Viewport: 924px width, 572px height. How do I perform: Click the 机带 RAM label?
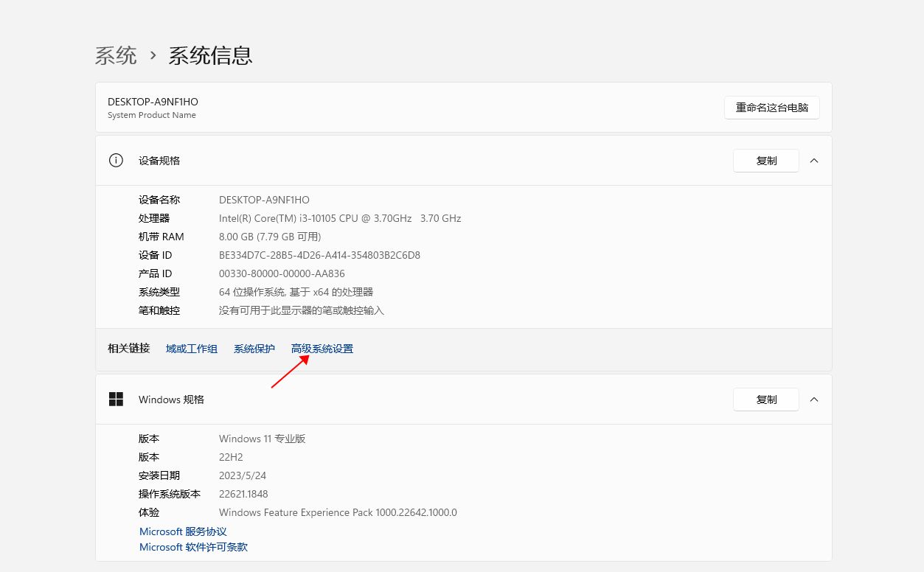[x=161, y=237]
